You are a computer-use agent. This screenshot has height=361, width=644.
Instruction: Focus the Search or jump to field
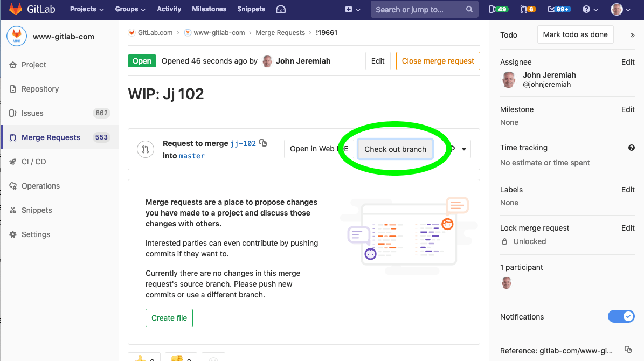pyautogui.click(x=425, y=10)
